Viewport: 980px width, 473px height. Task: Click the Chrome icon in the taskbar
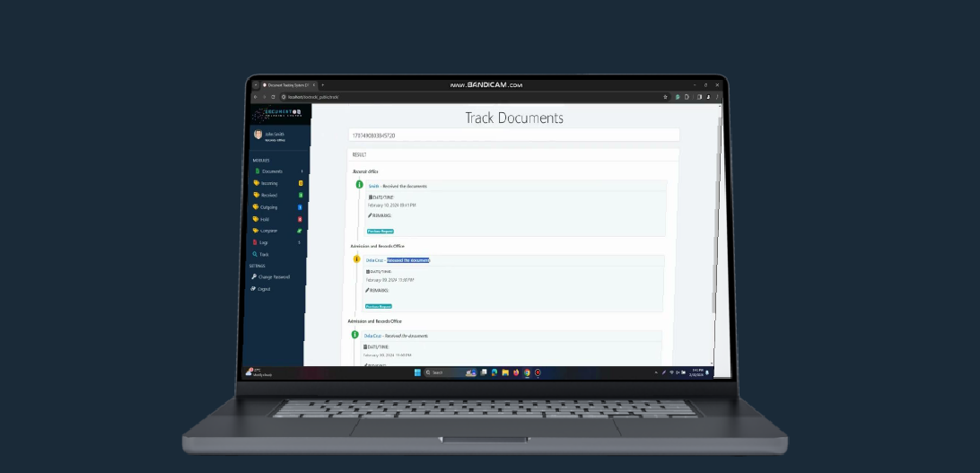pyautogui.click(x=527, y=372)
